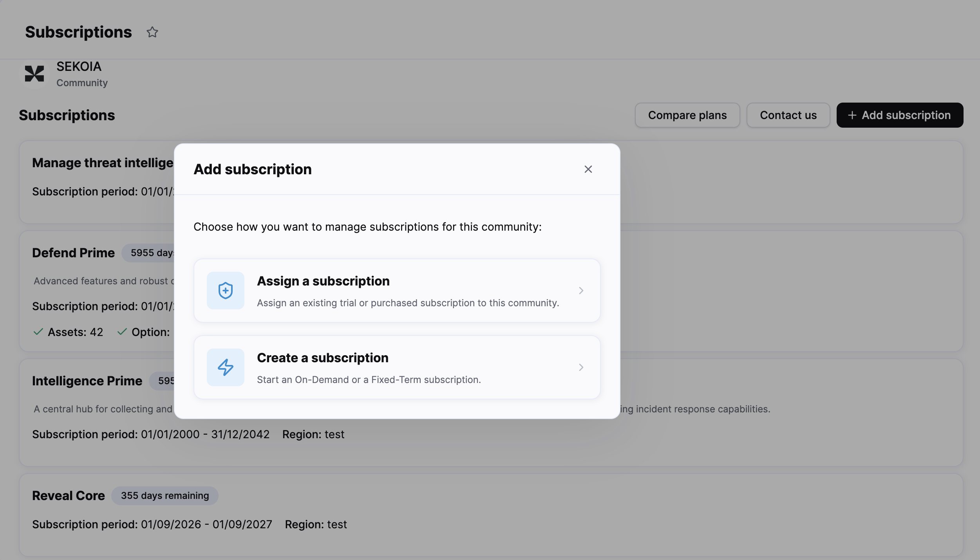Click the SEKOIA community logo
980x560 pixels.
coord(34,74)
